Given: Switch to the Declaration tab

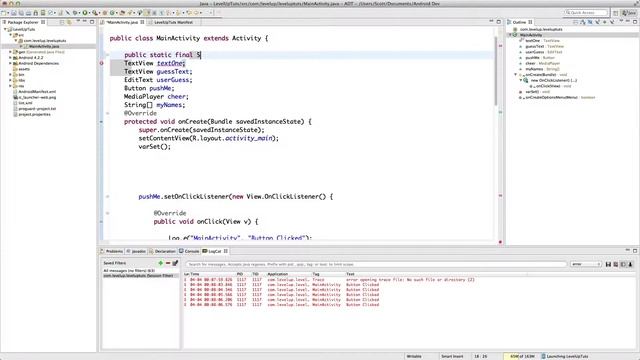Looking at the screenshot, I should point(162,251).
